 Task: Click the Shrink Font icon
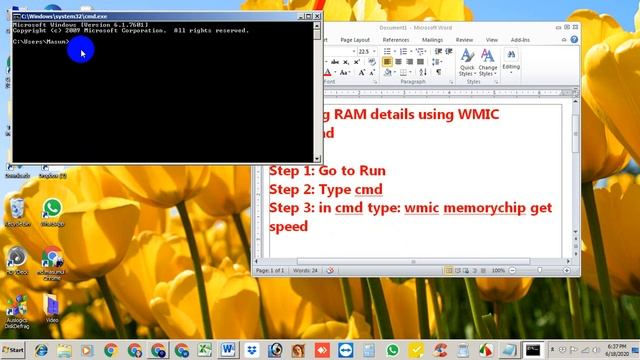click(372, 73)
